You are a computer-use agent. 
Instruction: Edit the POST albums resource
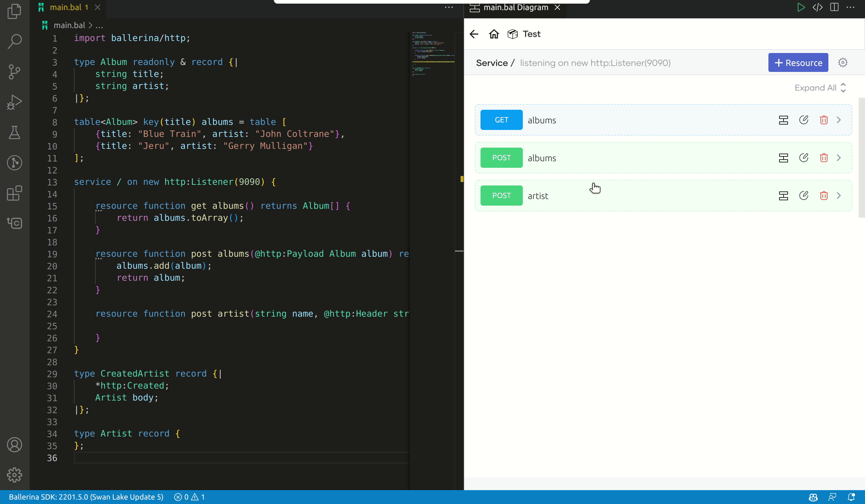click(x=803, y=157)
